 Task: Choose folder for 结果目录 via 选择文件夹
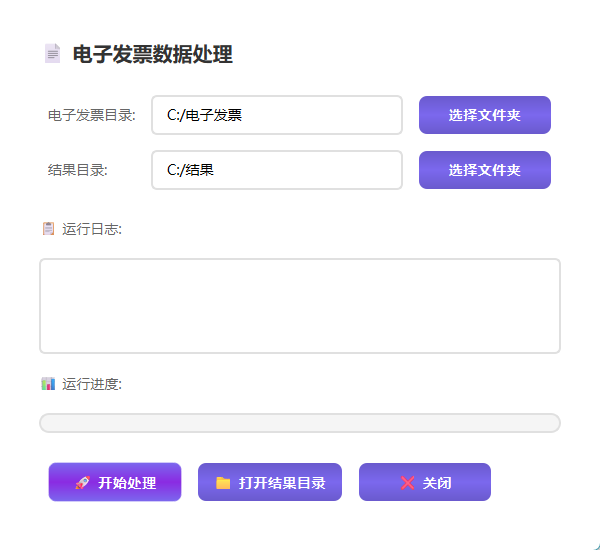tap(484, 170)
